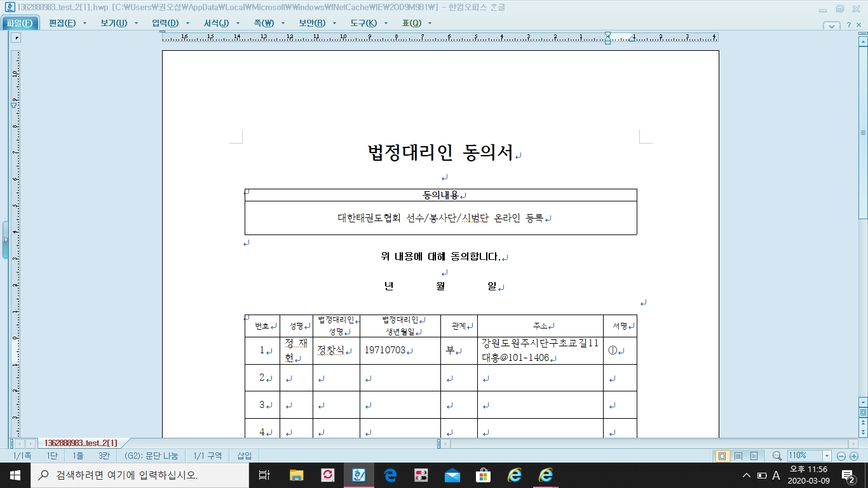The height and width of the screenshot is (488, 868).
Task: Click the vertical split box above scrollbar
Action: (x=863, y=33)
